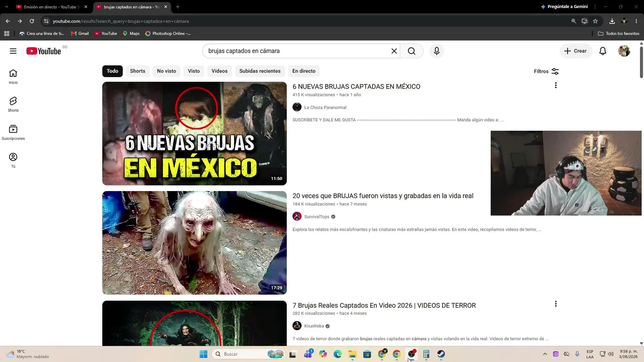Go to YouTube home via the logo
The image size is (644, 362).
point(44,51)
